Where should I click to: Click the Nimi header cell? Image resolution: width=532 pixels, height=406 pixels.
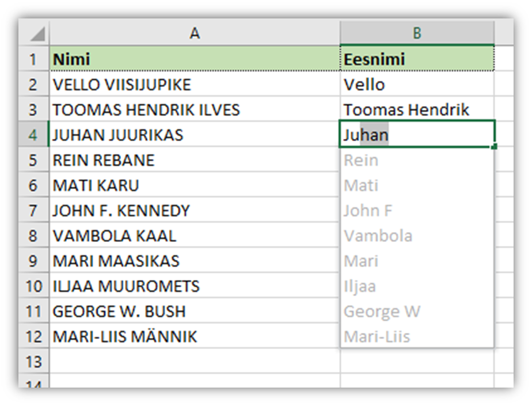(x=195, y=59)
